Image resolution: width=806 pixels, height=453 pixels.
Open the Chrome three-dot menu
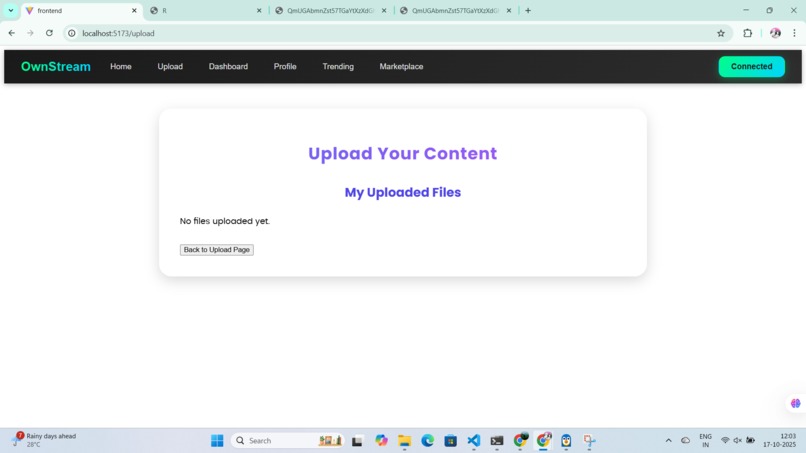coord(794,33)
